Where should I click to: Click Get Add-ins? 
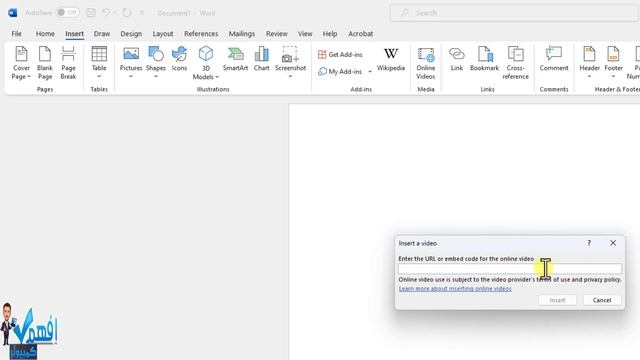[x=340, y=54]
